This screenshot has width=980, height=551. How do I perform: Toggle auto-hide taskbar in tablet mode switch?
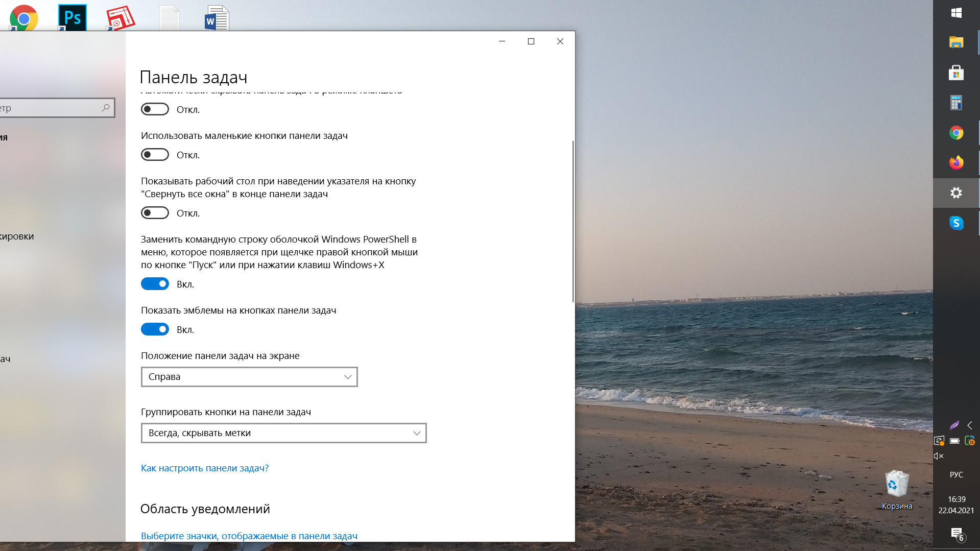click(x=155, y=109)
